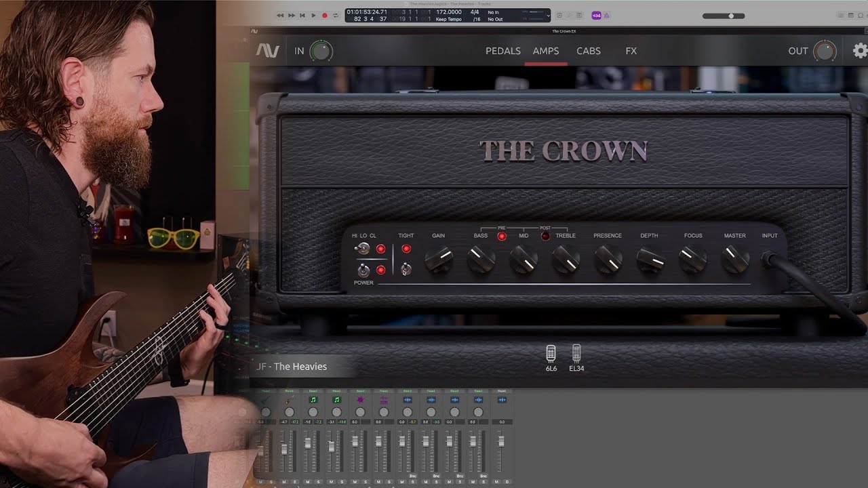Viewport: 868px width, 488px height.
Task: Click the GAIN knob on the amp
Action: point(439,259)
